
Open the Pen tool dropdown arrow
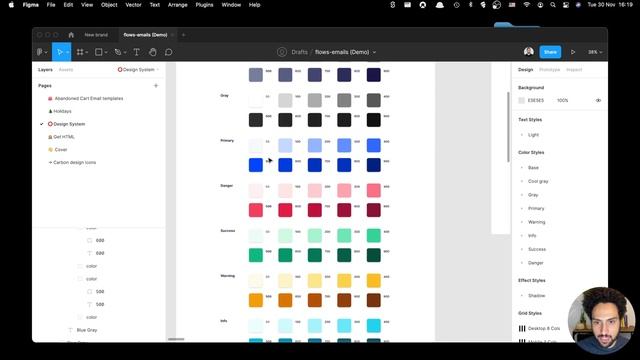point(125,53)
